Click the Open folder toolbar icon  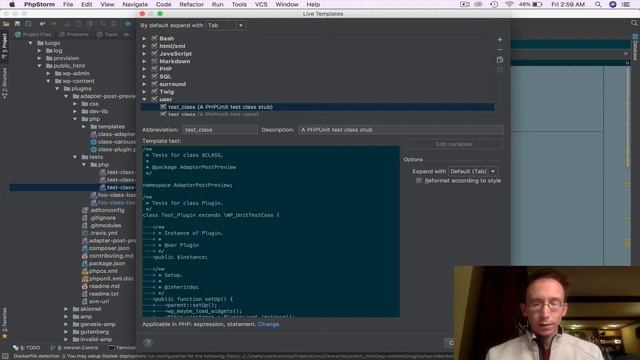pos(6,24)
